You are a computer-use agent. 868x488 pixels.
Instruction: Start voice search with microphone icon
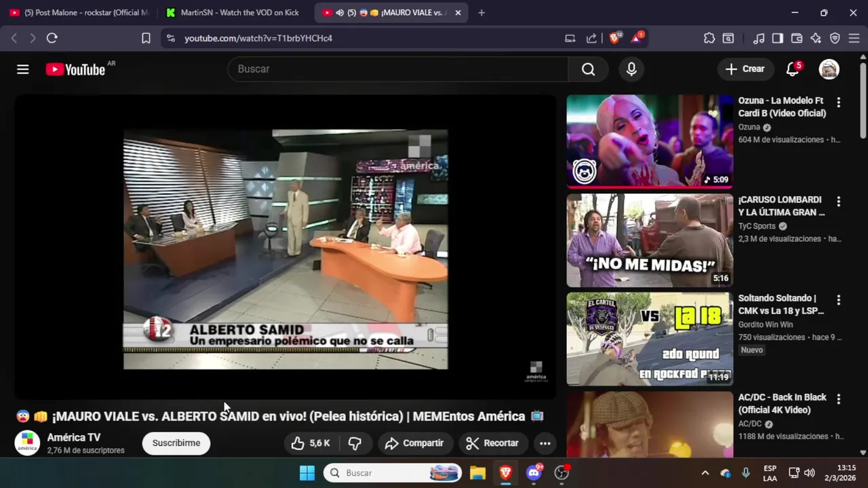(x=631, y=69)
